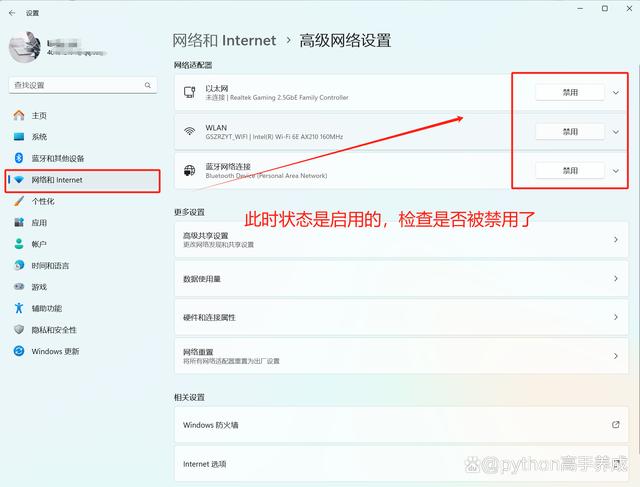The height and width of the screenshot is (487, 640).
Task: Click the Windows Update sync icon
Action: point(19,351)
